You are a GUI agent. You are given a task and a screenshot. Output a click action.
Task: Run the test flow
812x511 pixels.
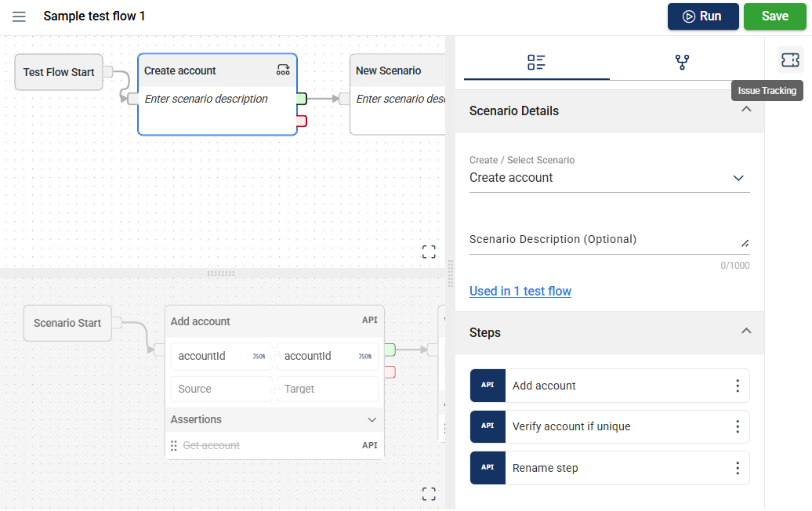[702, 16]
